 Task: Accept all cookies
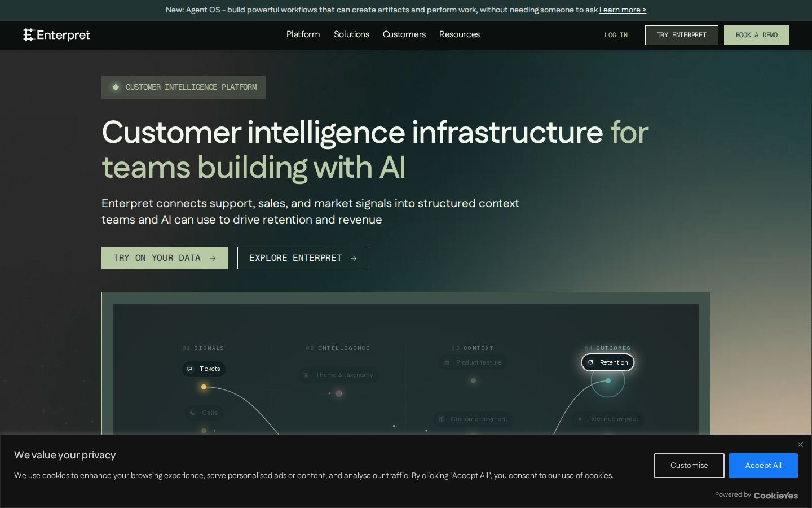[763, 466]
